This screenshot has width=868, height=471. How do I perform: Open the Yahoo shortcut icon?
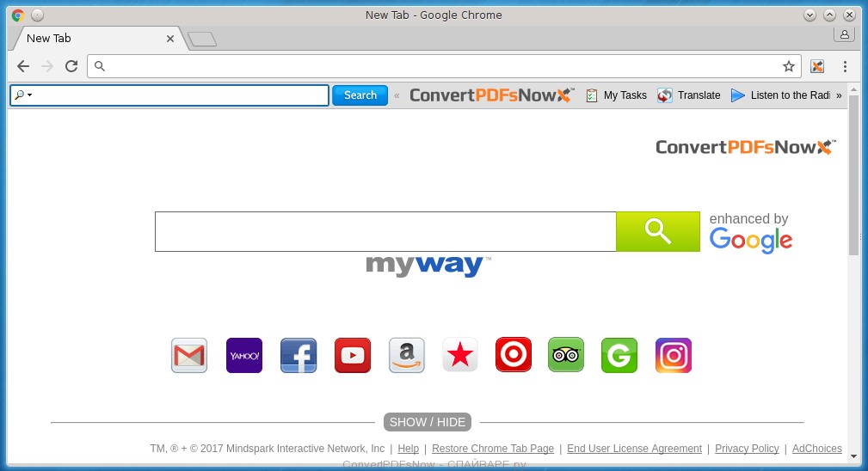pos(243,355)
